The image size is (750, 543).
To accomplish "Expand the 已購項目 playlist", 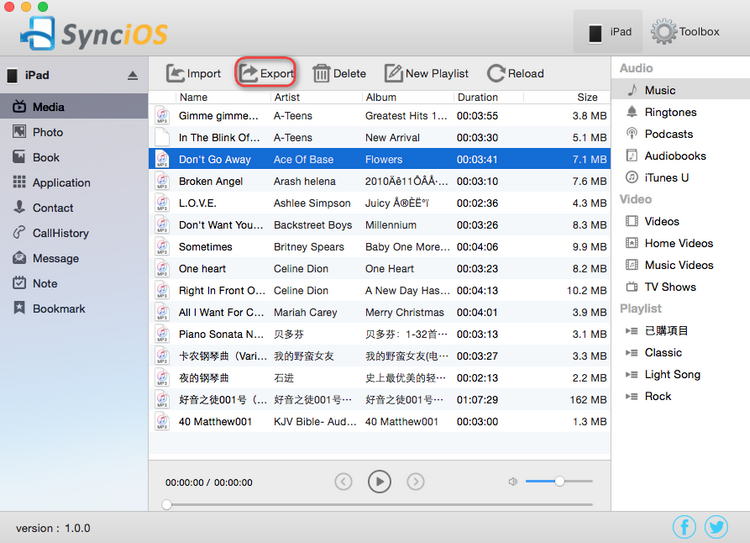I will (x=631, y=331).
